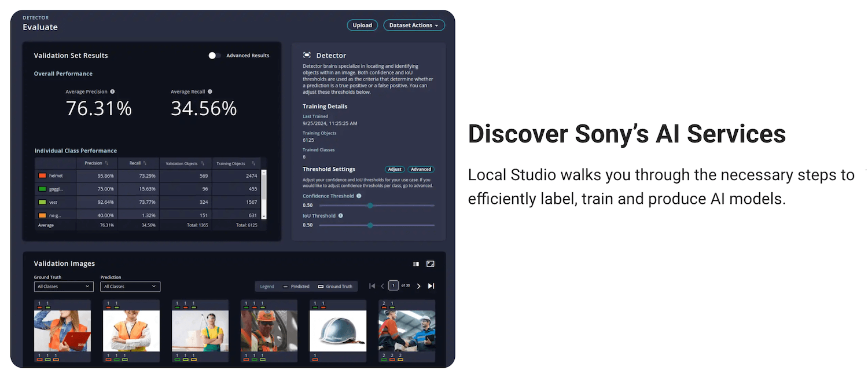Viewport: 868px width, 381px height.
Task: Click the Total: 1365 cell
Action: click(198, 225)
